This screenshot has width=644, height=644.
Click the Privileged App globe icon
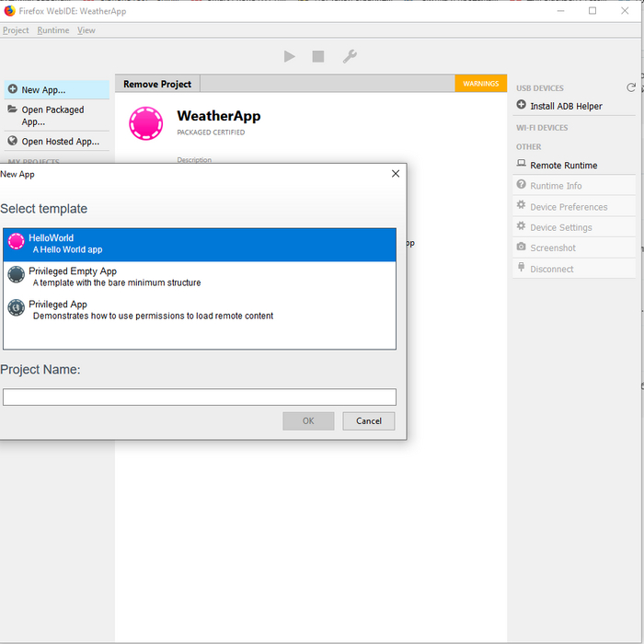point(17,307)
